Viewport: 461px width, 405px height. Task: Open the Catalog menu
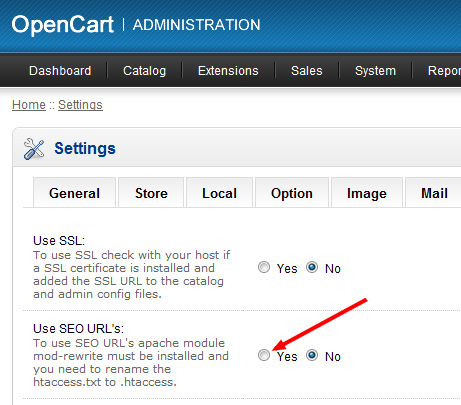point(144,71)
